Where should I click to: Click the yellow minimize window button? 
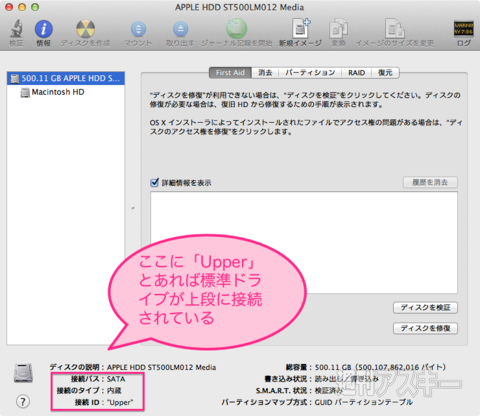click(22, 7)
